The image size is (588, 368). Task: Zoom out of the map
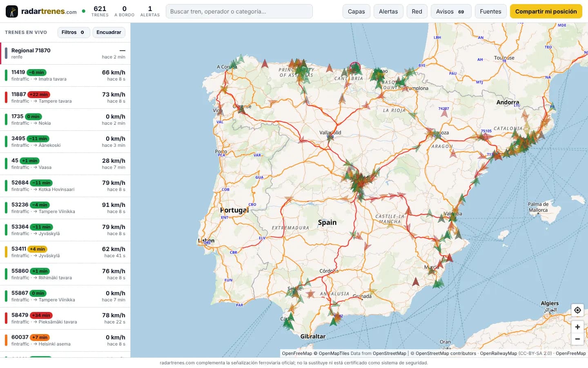point(577,339)
